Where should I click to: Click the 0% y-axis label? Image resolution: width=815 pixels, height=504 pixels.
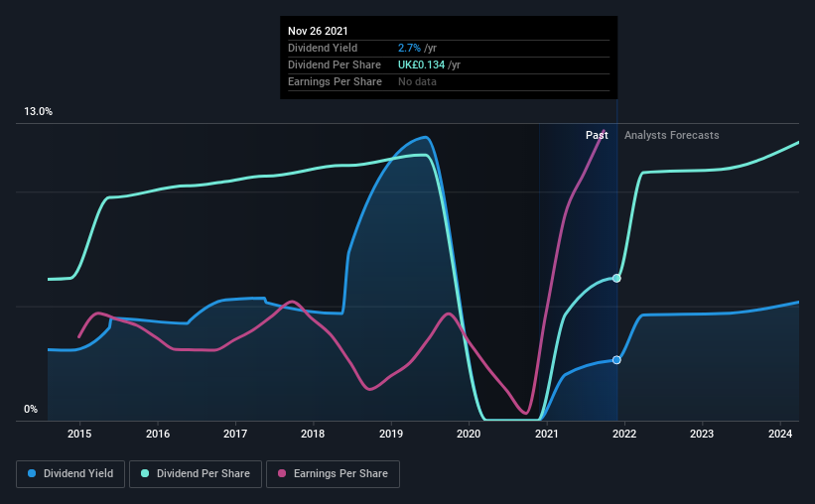(31, 410)
